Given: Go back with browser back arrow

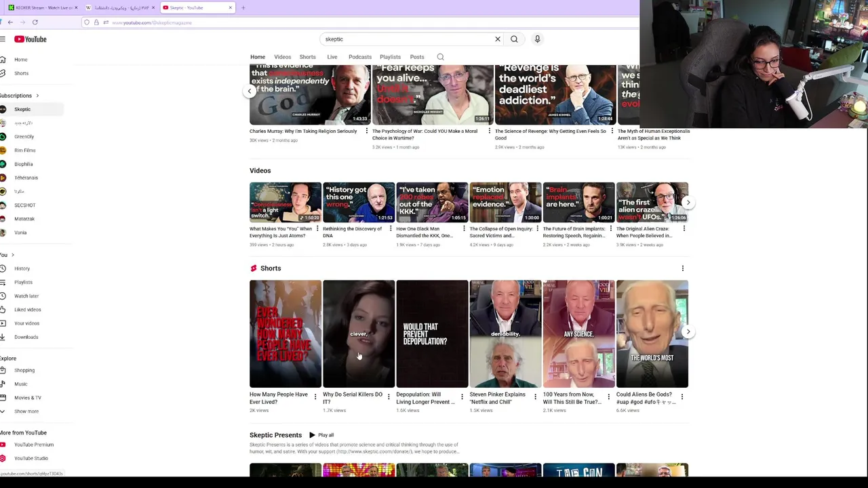Looking at the screenshot, I should point(10,22).
